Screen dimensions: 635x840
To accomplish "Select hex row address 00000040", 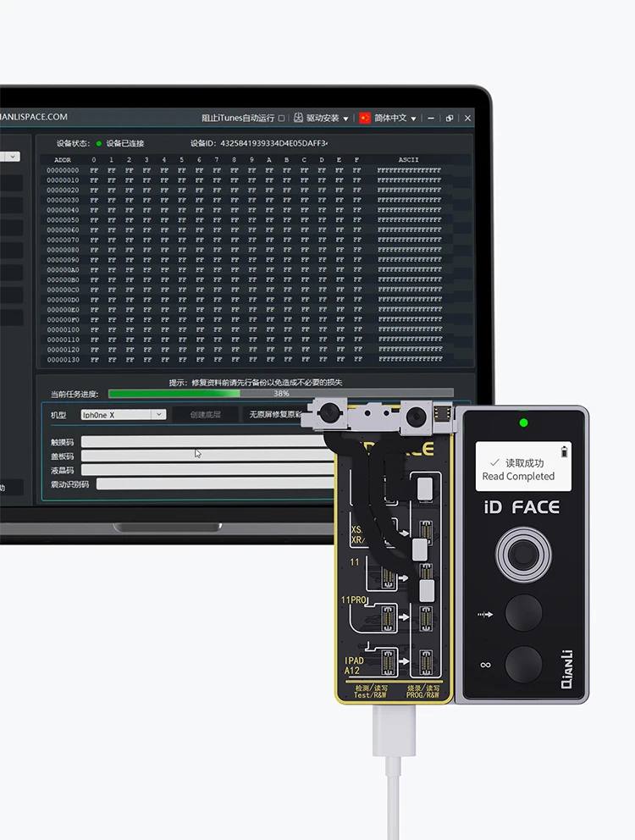I will pos(63,210).
